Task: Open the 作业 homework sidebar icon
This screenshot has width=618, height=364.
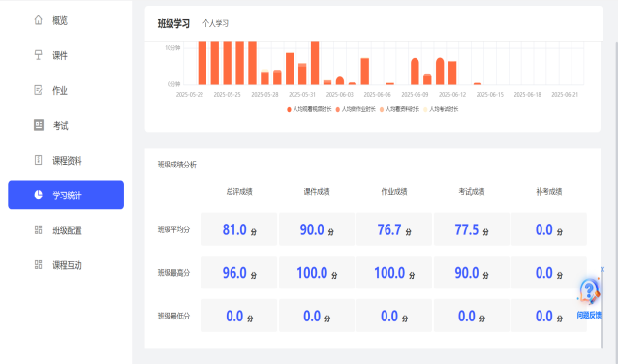Action: [38, 90]
